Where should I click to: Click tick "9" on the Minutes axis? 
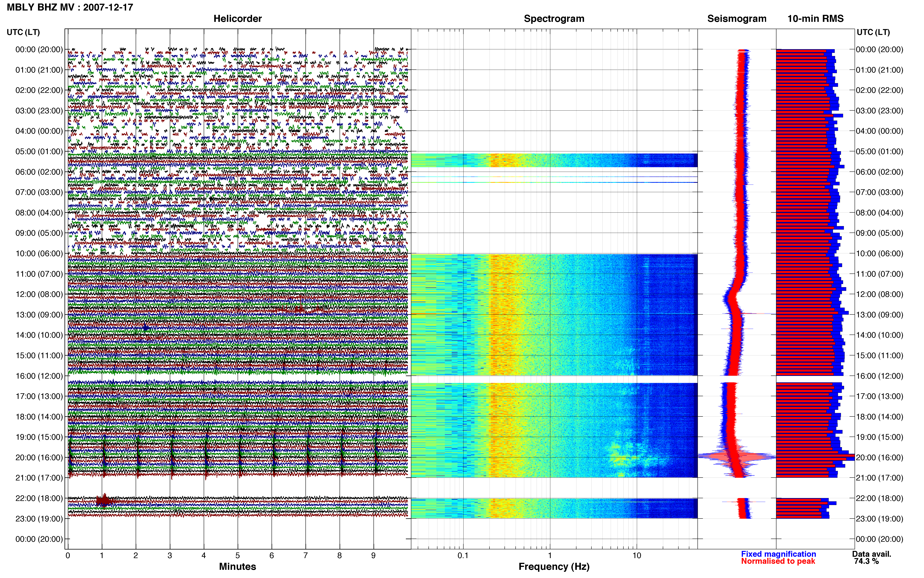point(373,555)
